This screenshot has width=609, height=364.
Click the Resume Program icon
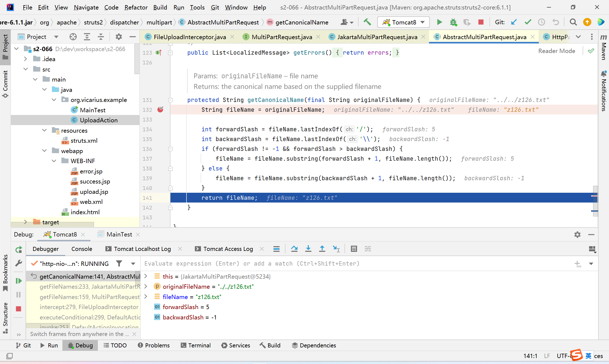click(18, 281)
